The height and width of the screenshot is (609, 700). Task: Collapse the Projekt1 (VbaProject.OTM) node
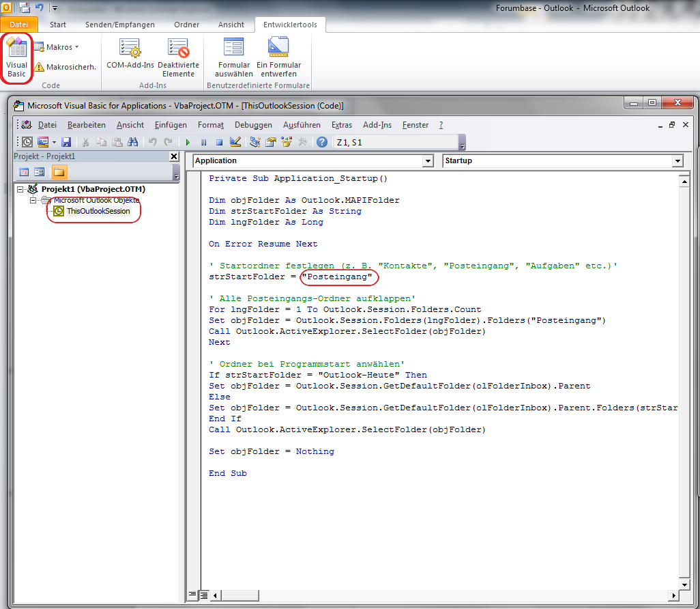point(20,189)
